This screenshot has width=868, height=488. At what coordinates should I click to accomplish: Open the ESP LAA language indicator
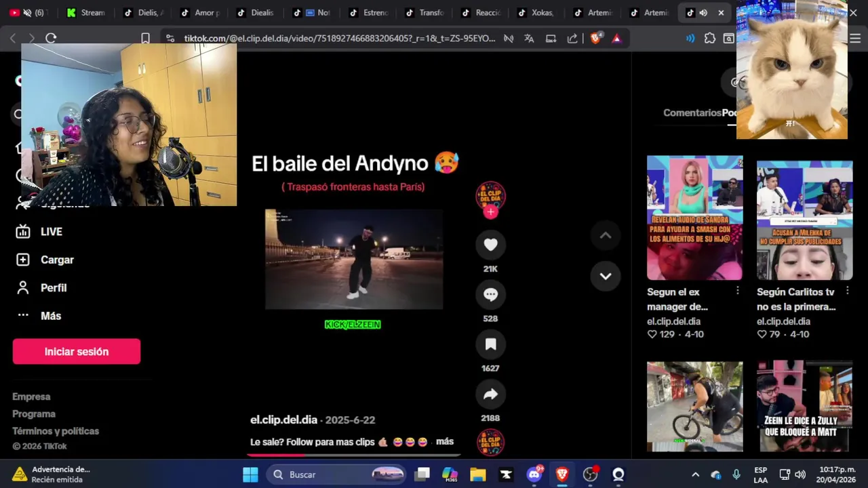pyautogui.click(x=760, y=474)
